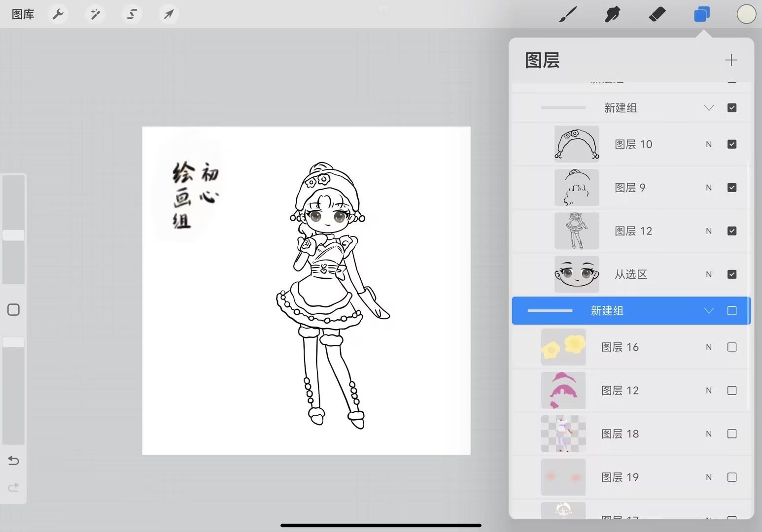
Task: Open the Actions wrench menu
Action: [58, 14]
